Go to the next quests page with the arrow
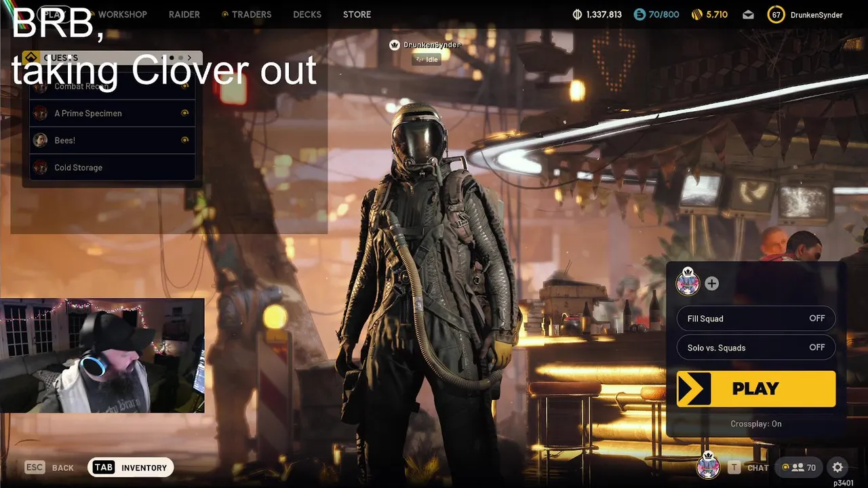Image resolution: width=868 pixels, height=488 pixels. tap(189, 58)
